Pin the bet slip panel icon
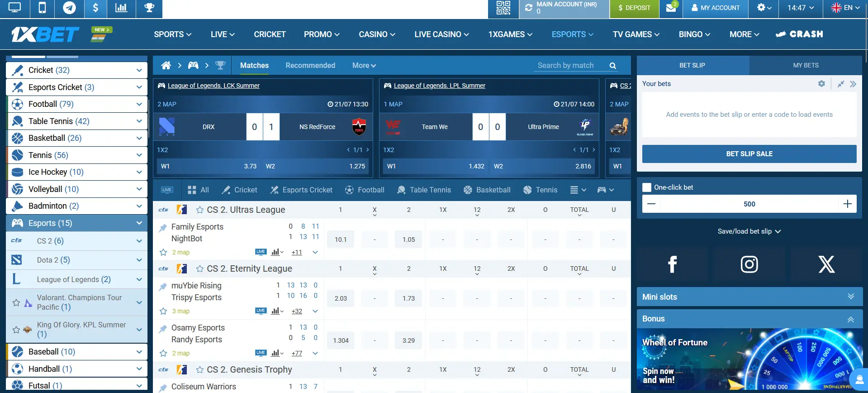The width and height of the screenshot is (868, 393). coord(840,84)
